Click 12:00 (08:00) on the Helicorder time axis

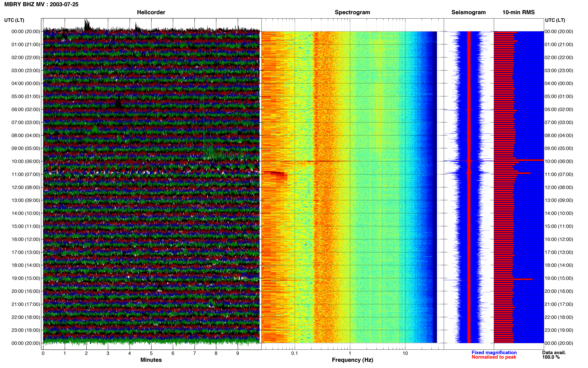tap(26, 187)
